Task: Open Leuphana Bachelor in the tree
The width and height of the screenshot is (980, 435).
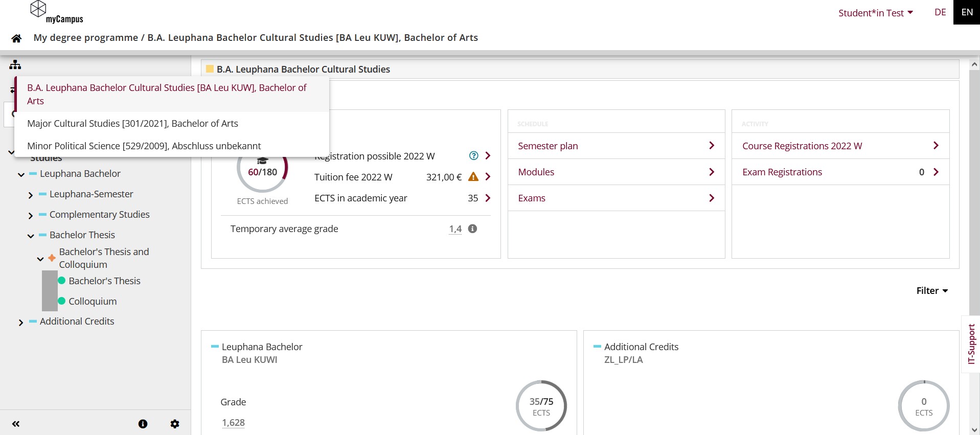Action: tap(80, 173)
